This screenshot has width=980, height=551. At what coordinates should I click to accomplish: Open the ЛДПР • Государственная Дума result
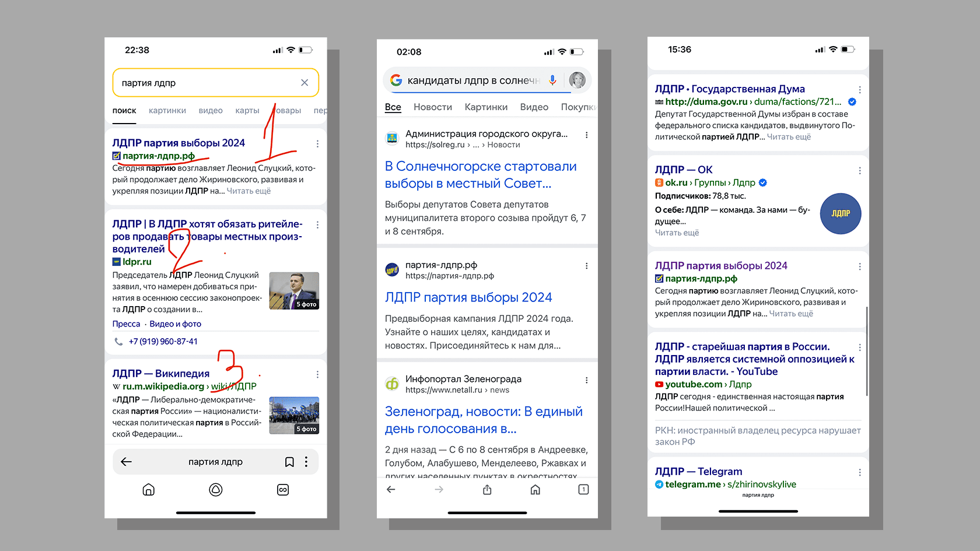[x=730, y=89]
